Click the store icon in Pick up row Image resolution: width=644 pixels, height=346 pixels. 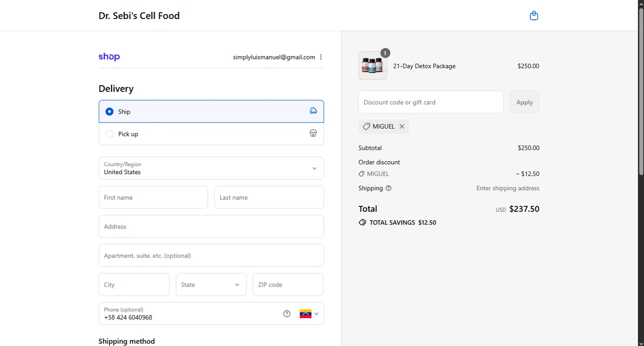313,133
